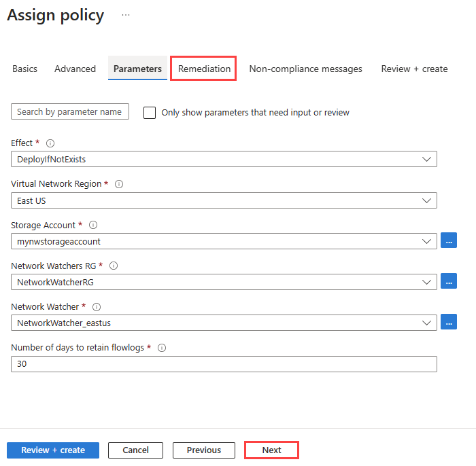Open the more options ellipsis beside Assign policy
The image size is (476, 466).
[x=126, y=14]
